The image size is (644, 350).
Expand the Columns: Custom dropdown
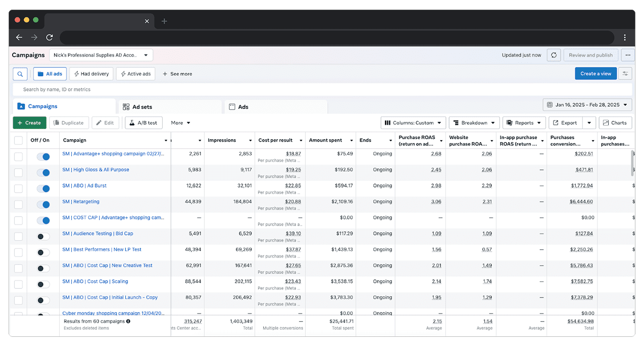click(x=413, y=123)
